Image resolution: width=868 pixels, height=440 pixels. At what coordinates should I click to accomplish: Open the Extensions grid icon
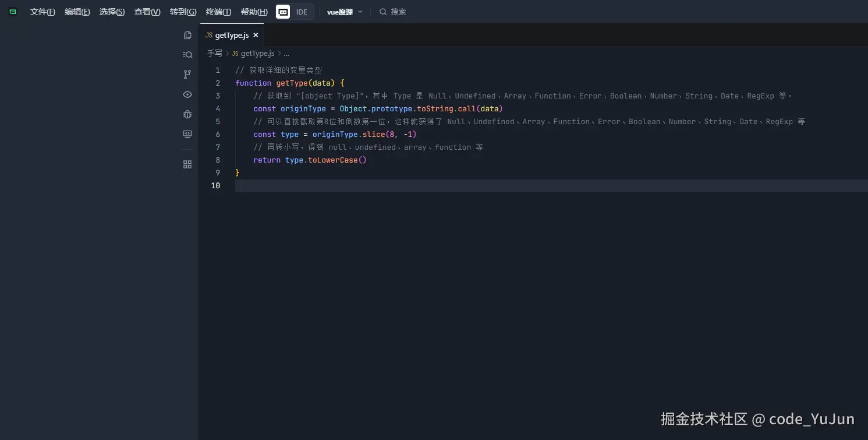(x=187, y=164)
